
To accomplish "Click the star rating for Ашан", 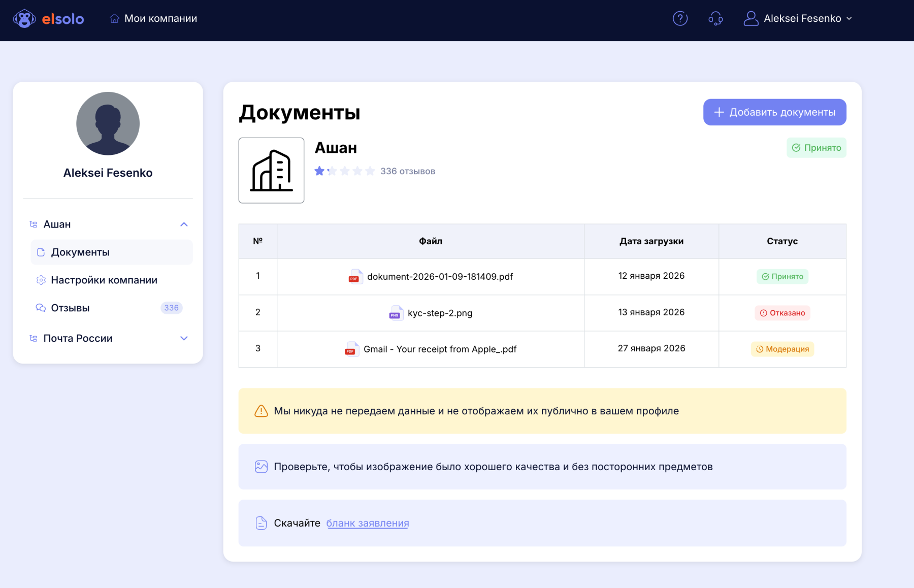I will pos(344,171).
